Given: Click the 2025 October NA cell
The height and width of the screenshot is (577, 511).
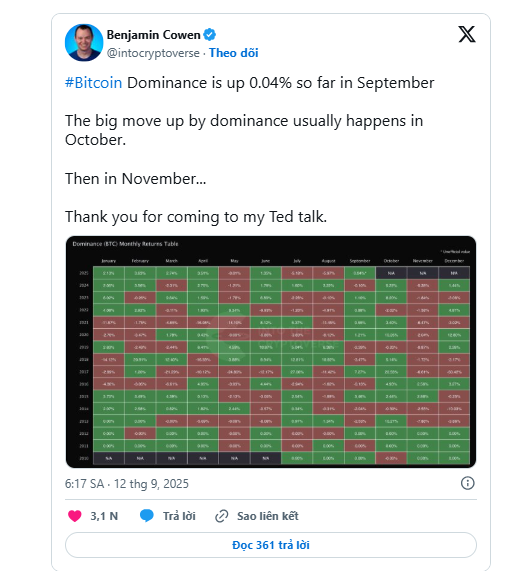Looking at the screenshot, I should [391, 273].
